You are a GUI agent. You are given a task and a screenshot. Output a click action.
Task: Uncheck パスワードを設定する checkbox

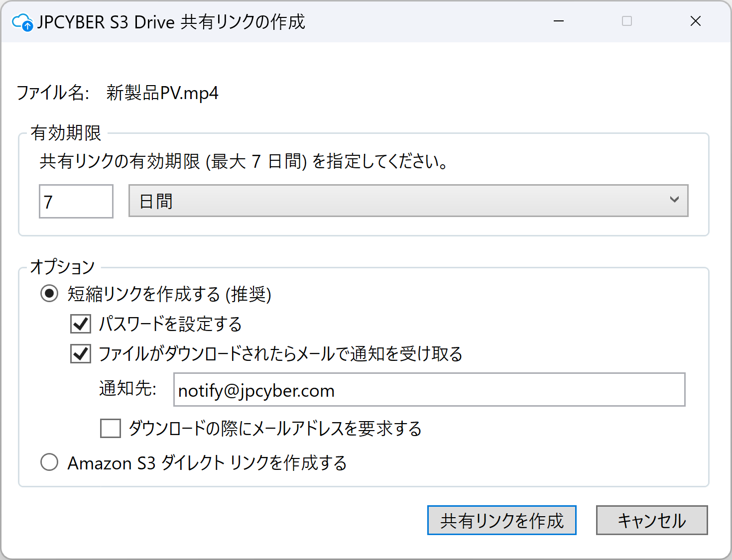[81, 324]
